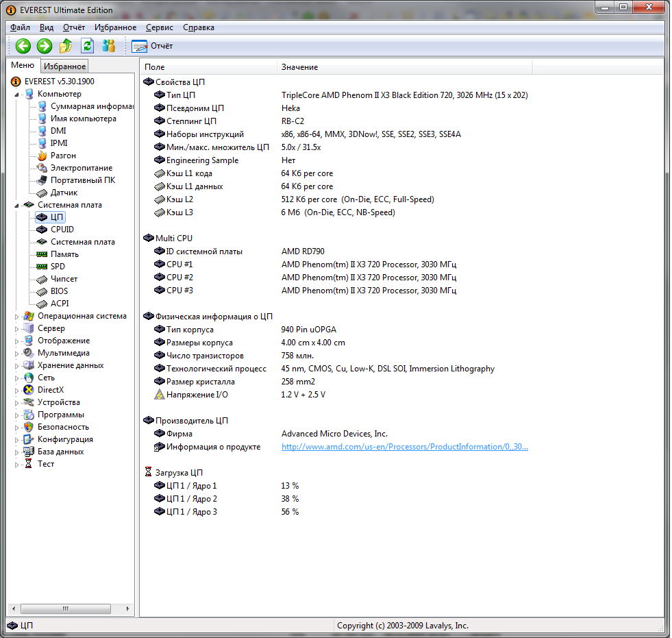This screenshot has height=638, width=672.
Task: Click the CPUID chip icon
Action: click(x=42, y=230)
